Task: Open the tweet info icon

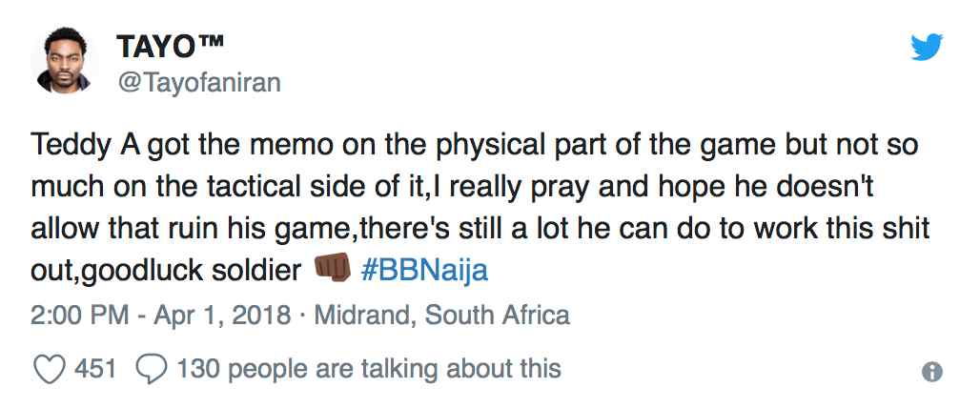Action: coord(933,372)
